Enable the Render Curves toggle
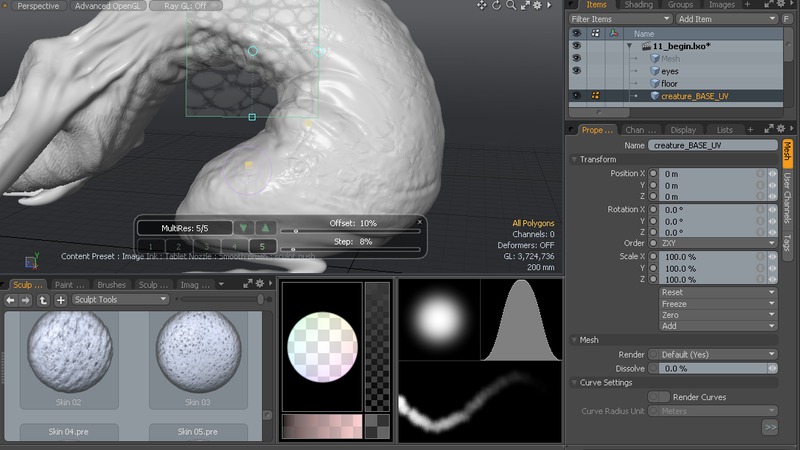 (659, 397)
